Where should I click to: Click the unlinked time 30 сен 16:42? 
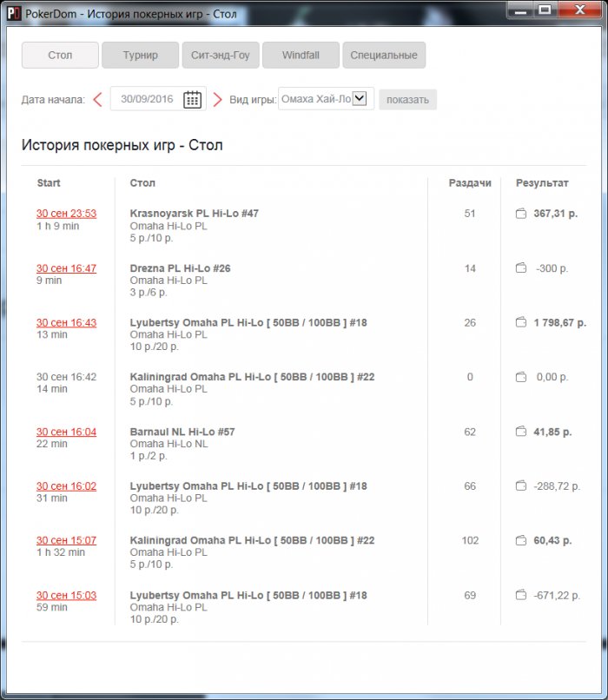67,377
